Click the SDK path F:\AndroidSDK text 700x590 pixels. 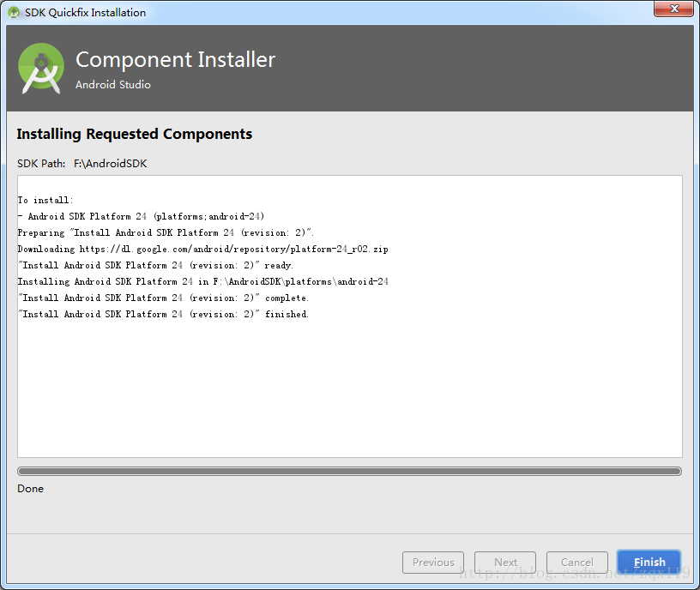(111, 164)
